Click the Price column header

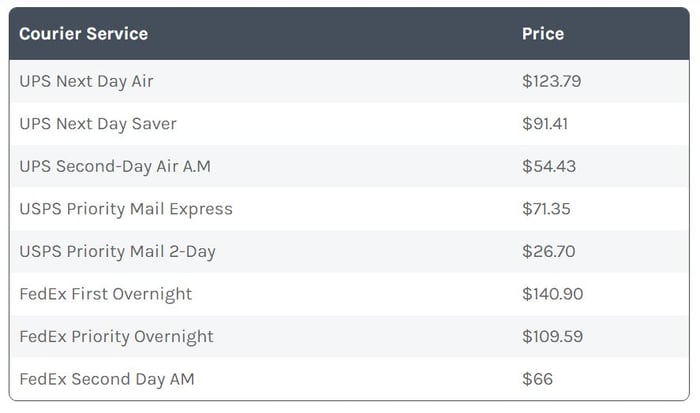(543, 33)
